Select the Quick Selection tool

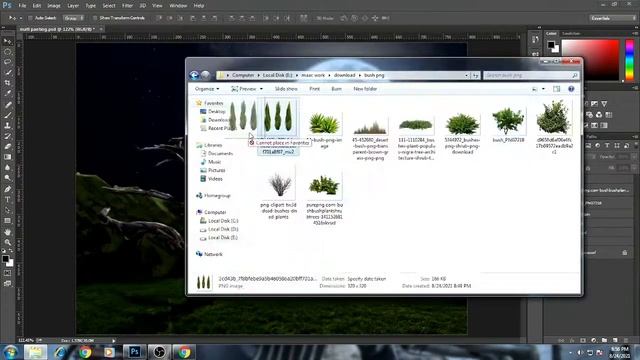pos(7,73)
